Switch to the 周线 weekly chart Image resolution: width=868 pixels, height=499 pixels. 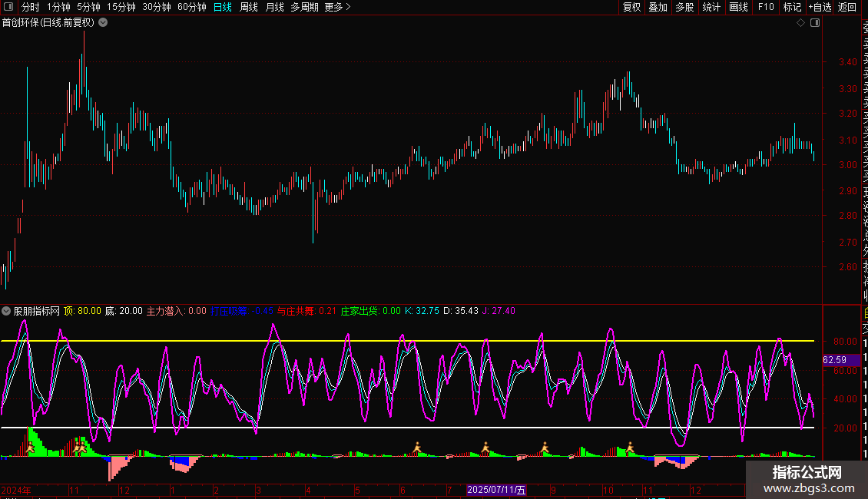coord(249,7)
